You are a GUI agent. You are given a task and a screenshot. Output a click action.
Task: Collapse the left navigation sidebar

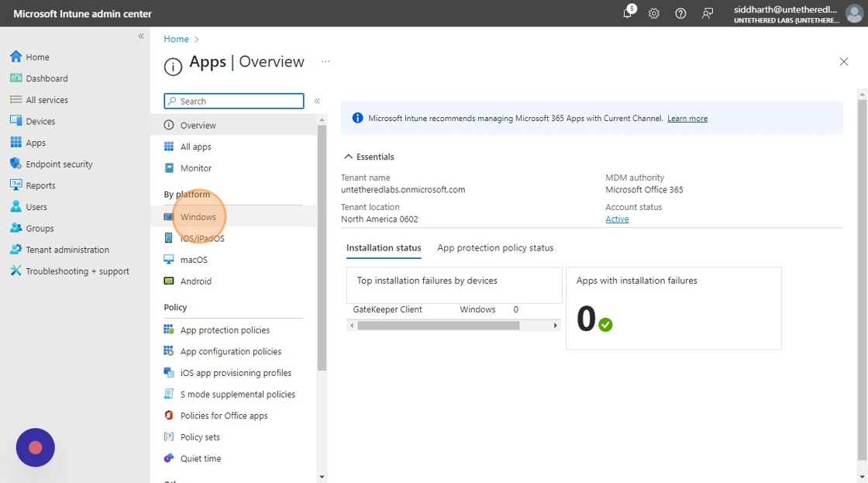point(141,36)
